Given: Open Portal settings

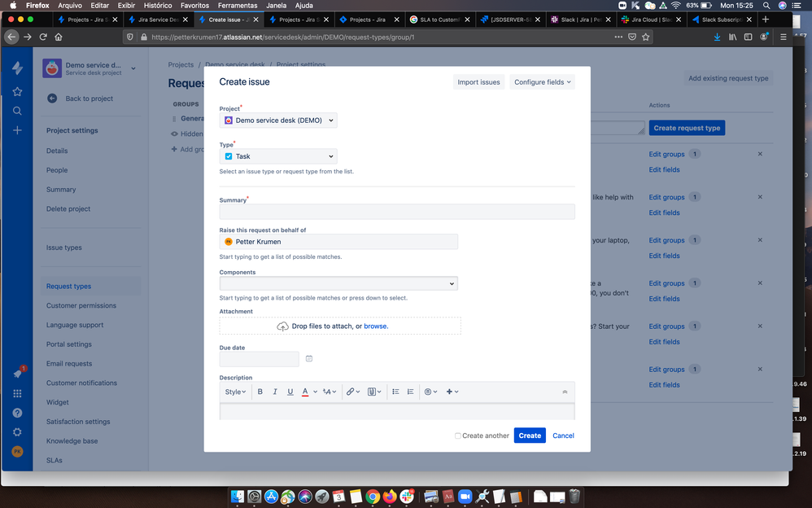Looking at the screenshot, I should [x=69, y=344].
